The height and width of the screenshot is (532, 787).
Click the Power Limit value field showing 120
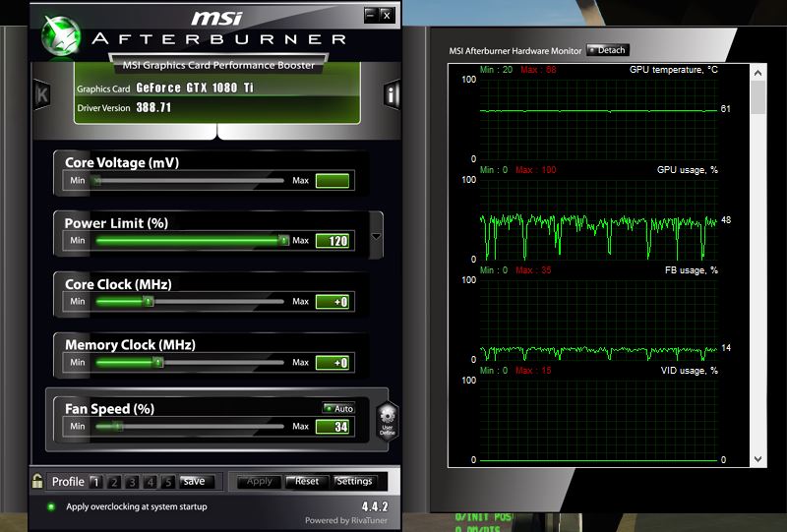pos(333,241)
